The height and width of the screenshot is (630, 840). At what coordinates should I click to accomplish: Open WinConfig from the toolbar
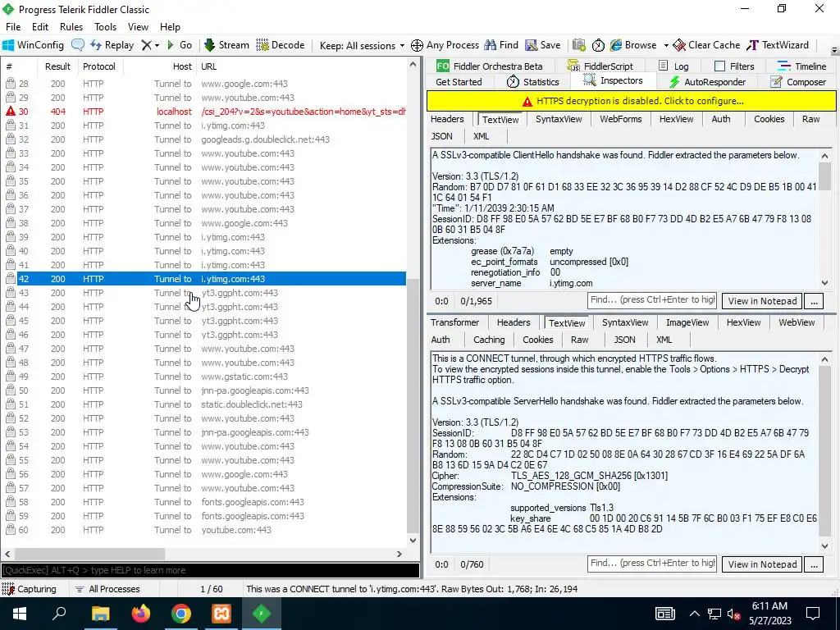[33, 45]
